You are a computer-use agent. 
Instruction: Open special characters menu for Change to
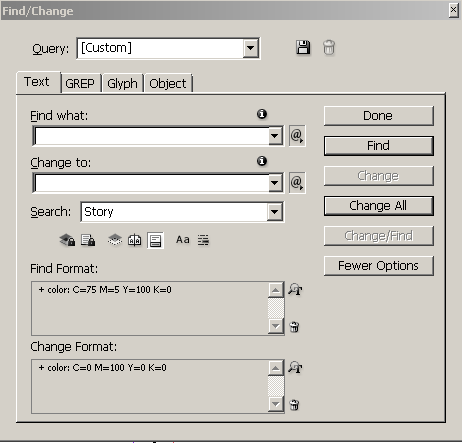(x=297, y=183)
